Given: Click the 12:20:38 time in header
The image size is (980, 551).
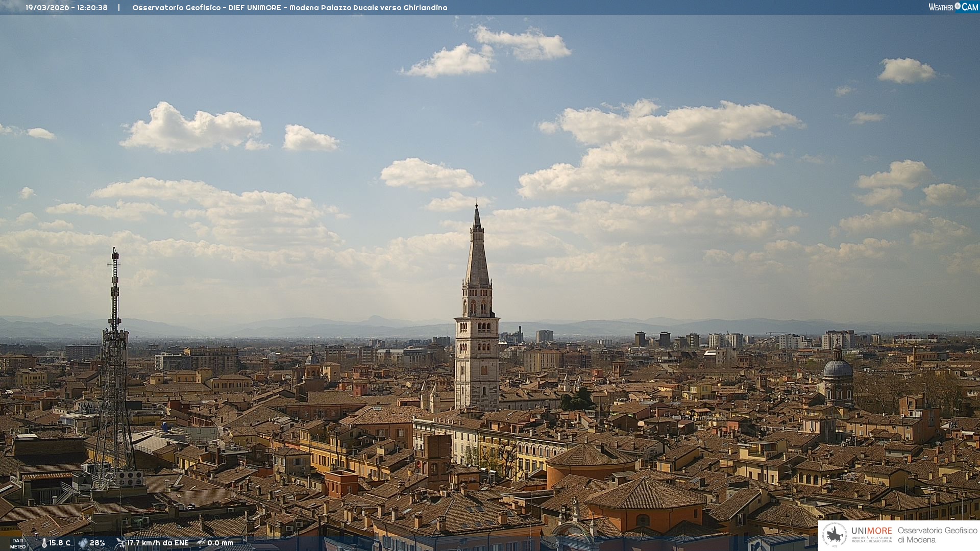Looking at the screenshot, I should [92, 8].
